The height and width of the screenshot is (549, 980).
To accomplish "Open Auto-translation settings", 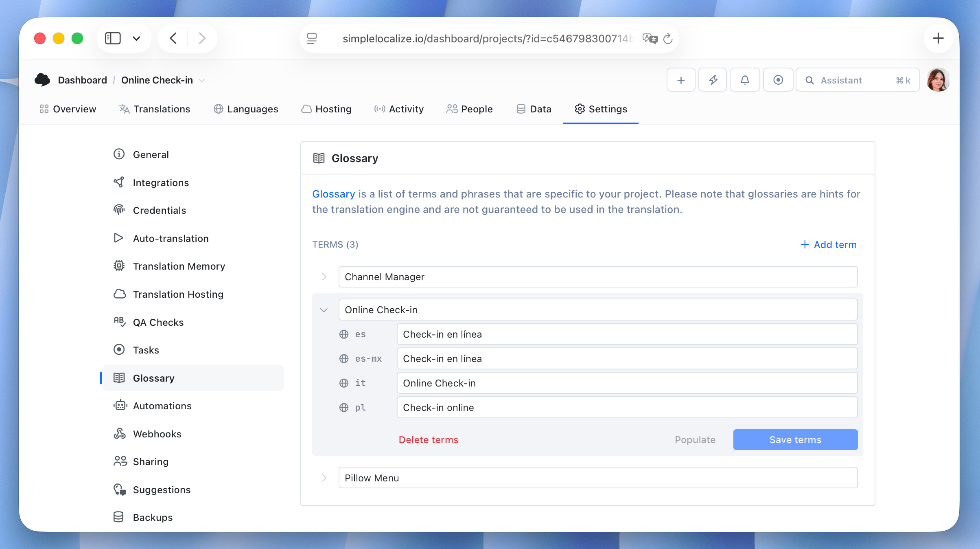I will click(193, 238).
